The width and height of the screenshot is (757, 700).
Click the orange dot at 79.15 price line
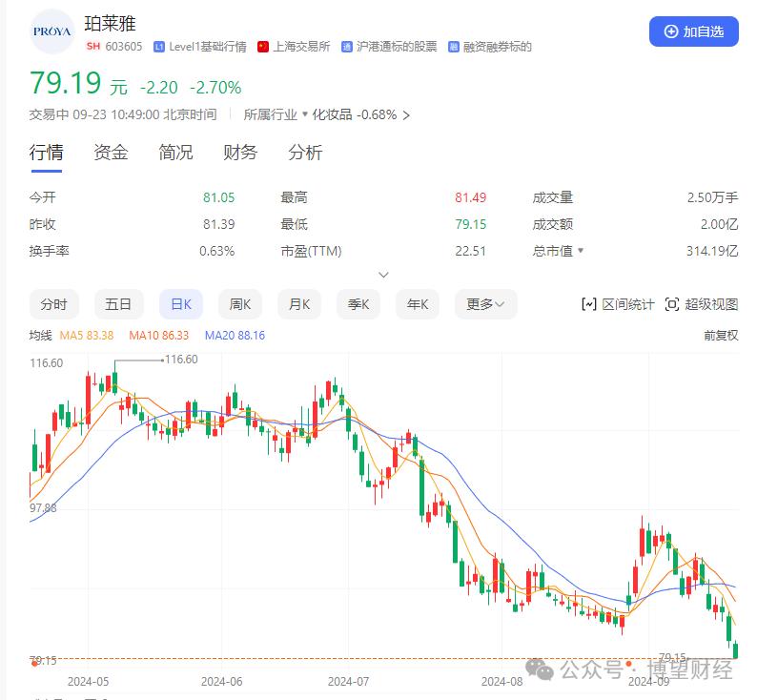click(34, 664)
